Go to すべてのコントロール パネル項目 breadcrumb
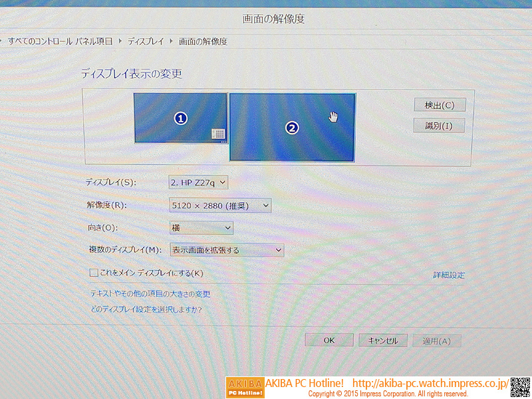 [61, 41]
